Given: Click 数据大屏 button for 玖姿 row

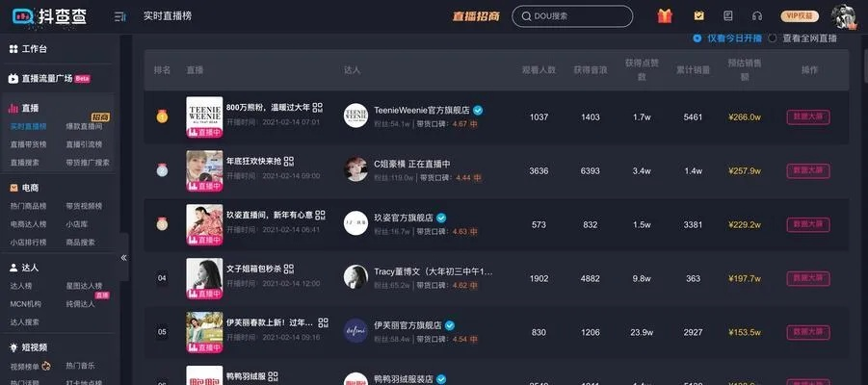Looking at the screenshot, I should (x=808, y=224).
